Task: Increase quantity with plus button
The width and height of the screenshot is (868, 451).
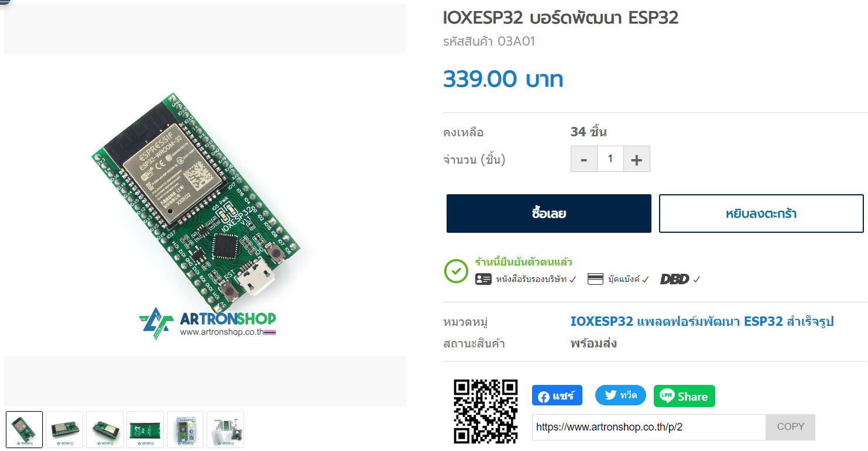Action: (x=637, y=159)
